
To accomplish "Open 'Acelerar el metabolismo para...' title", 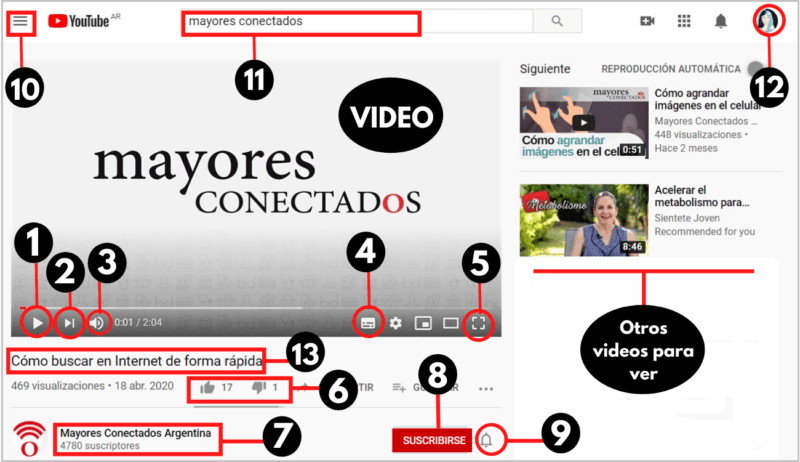I will 702,196.
